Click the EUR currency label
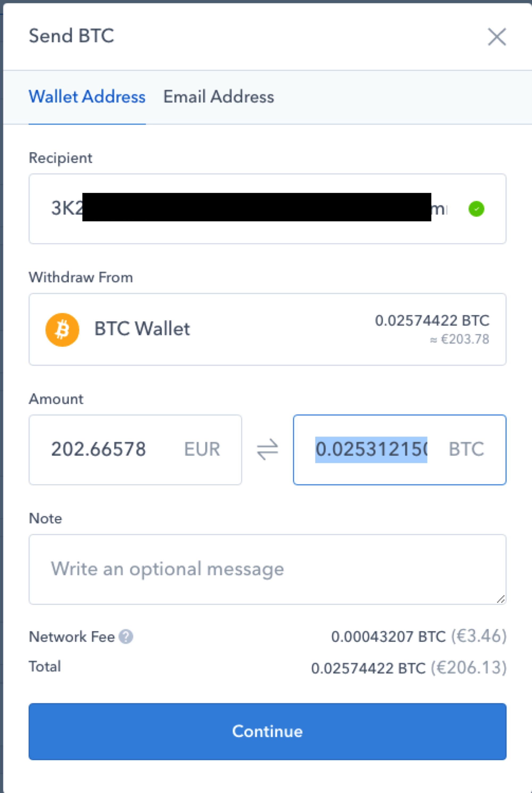The width and height of the screenshot is (532, 793). pyautogui.click(x=202, y=449)
